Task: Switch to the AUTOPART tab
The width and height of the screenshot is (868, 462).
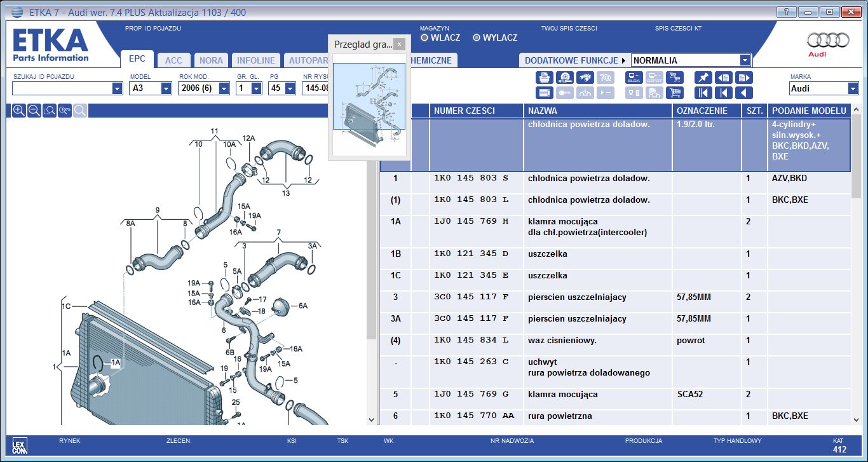Action: (x=306, y=60)
